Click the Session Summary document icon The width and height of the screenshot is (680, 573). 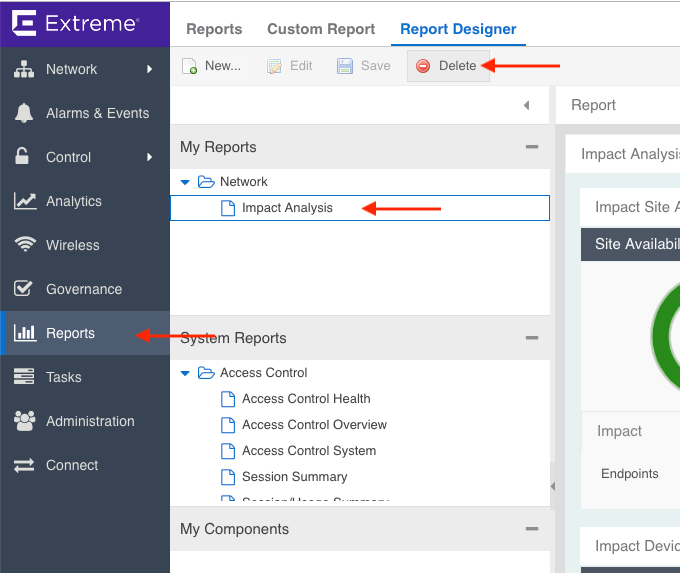coord(228,477)
